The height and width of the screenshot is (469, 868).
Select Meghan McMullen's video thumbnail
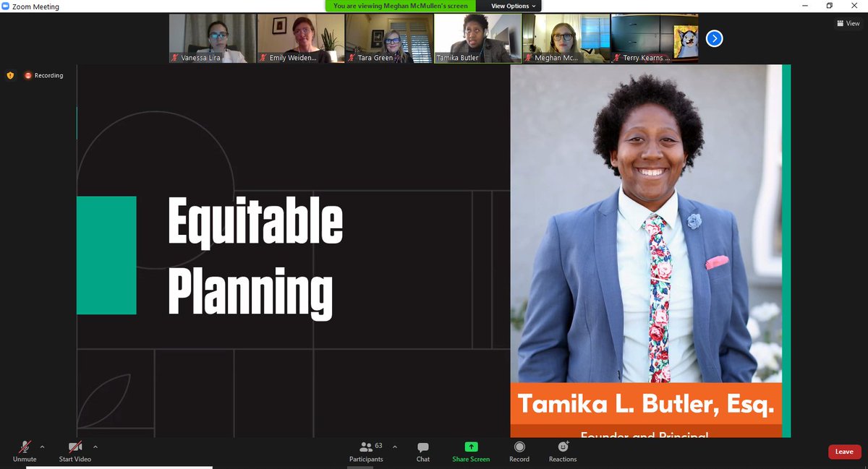(x=566, y=38)
